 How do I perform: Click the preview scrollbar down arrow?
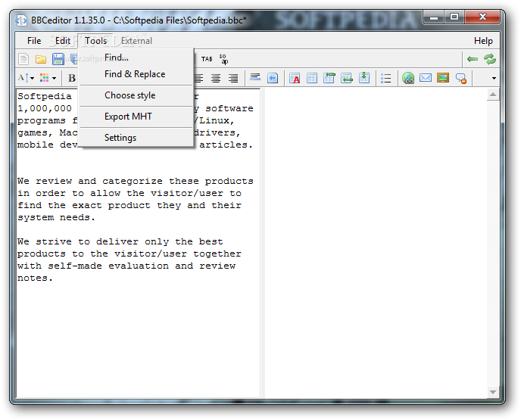point(493,392)
